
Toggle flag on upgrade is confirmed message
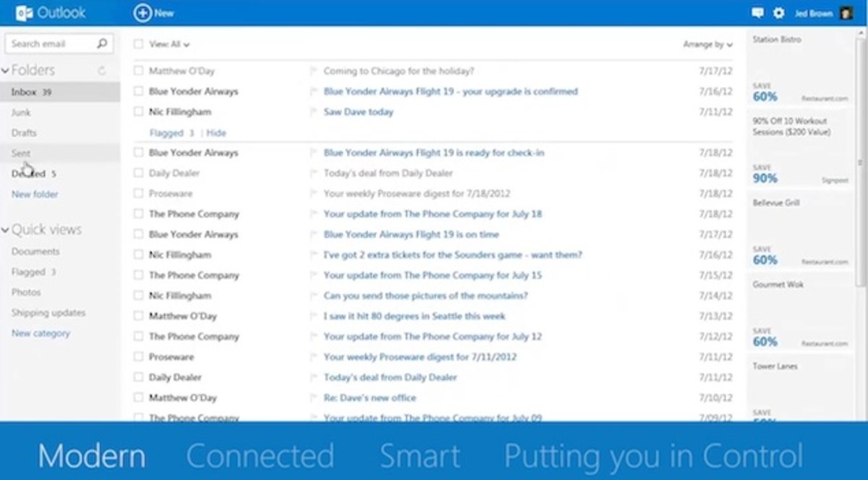tap(314, 91)
